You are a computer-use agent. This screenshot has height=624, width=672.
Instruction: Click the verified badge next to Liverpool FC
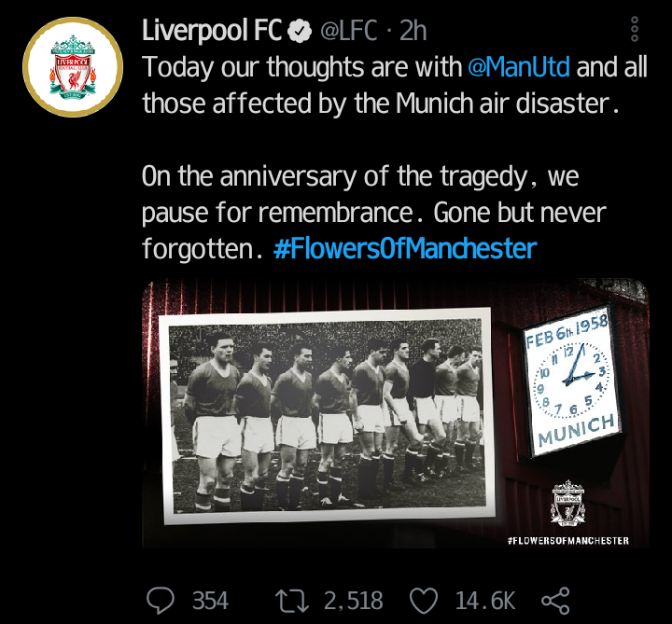pyautogui.click(x=300, y=32)
